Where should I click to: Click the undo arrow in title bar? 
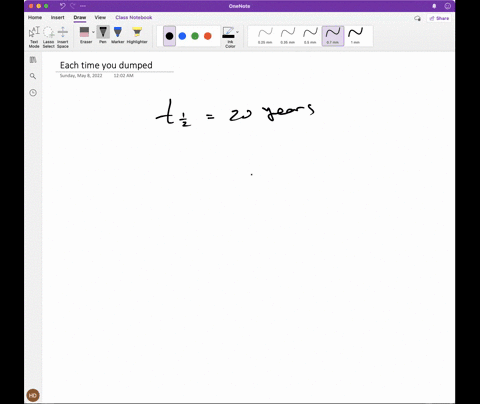(63, 6)
